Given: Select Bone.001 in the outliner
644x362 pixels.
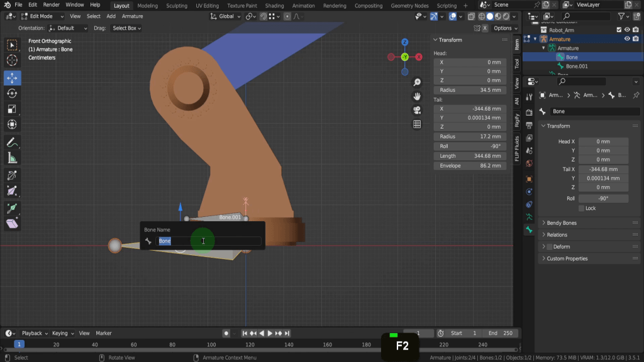Looking at the screenshot, I should 577,66.
